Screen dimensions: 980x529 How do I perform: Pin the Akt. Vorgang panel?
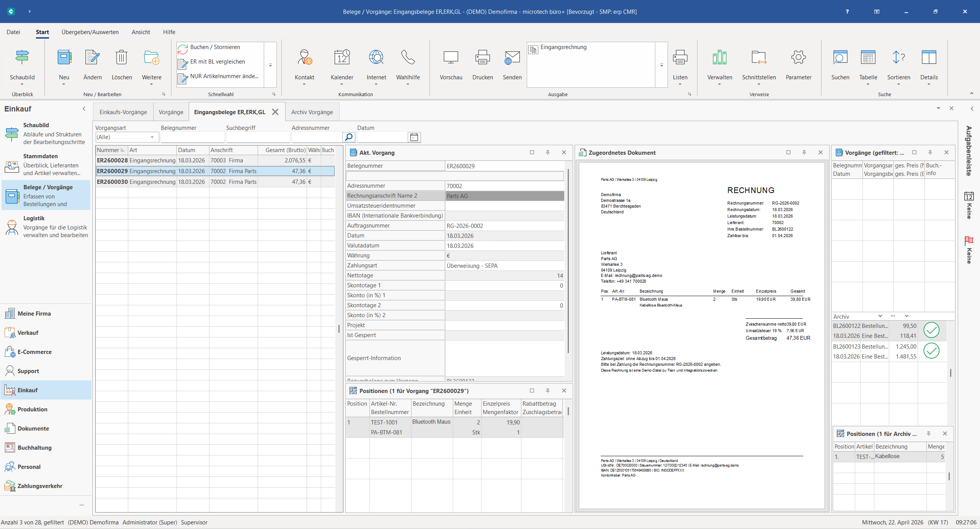point(548,152)
